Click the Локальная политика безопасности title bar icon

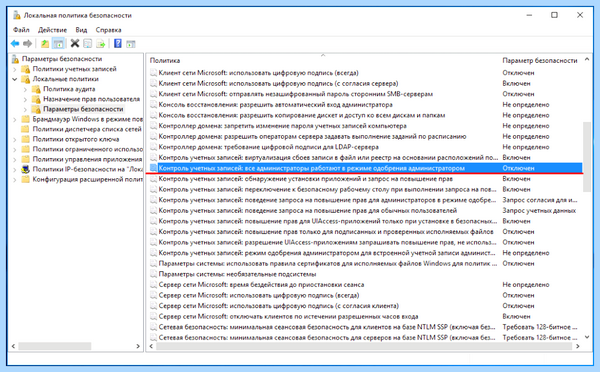(16, 15)
